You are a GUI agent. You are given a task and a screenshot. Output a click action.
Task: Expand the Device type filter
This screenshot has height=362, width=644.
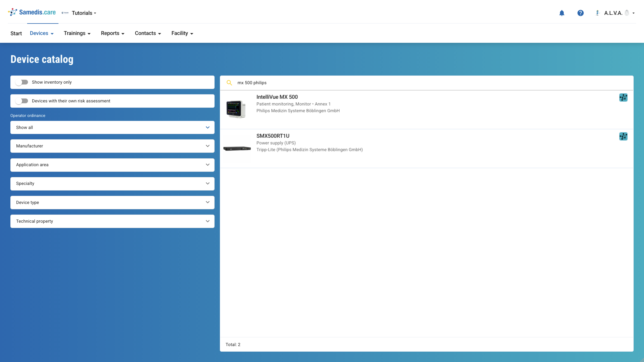[x=112, y=203]
